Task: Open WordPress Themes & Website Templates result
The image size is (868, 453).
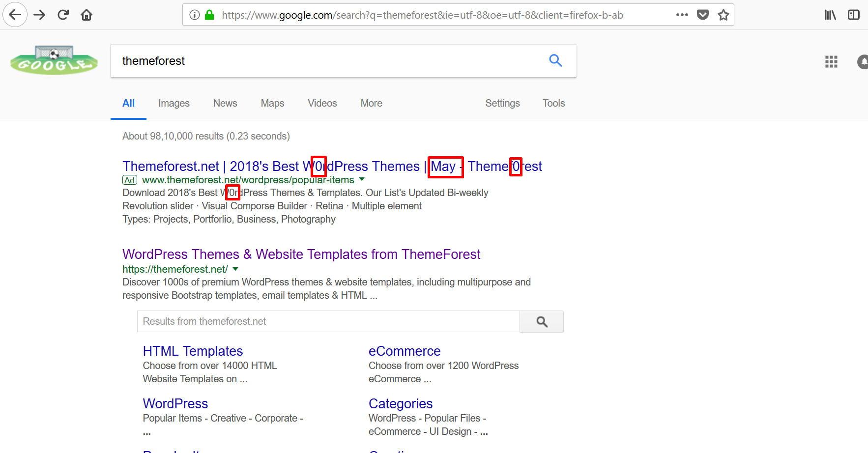Action: click(301, 254)
